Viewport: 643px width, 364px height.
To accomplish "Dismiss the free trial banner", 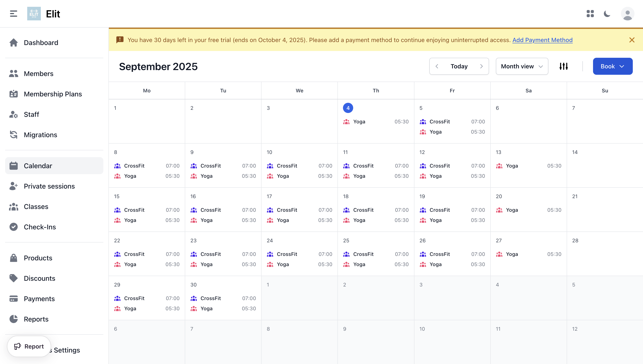I will (632, 40).
